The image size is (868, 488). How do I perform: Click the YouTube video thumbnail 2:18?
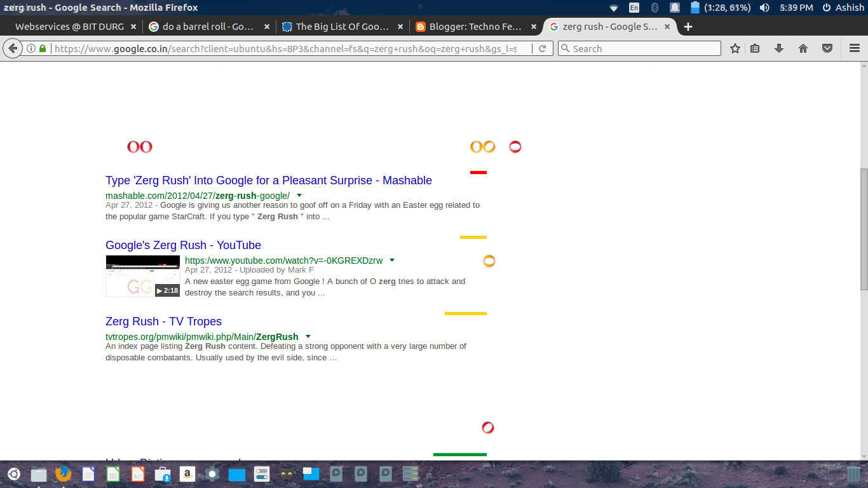pyautogui.click(x=143, y=276)
